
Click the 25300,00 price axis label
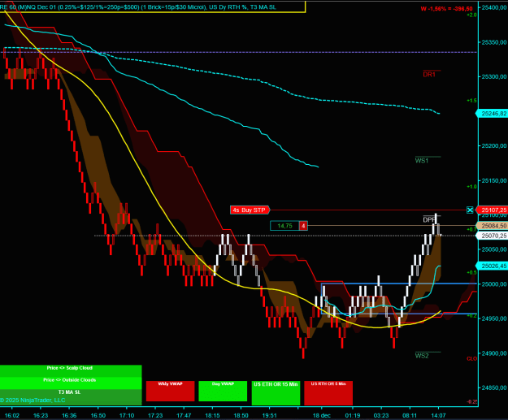493,76
